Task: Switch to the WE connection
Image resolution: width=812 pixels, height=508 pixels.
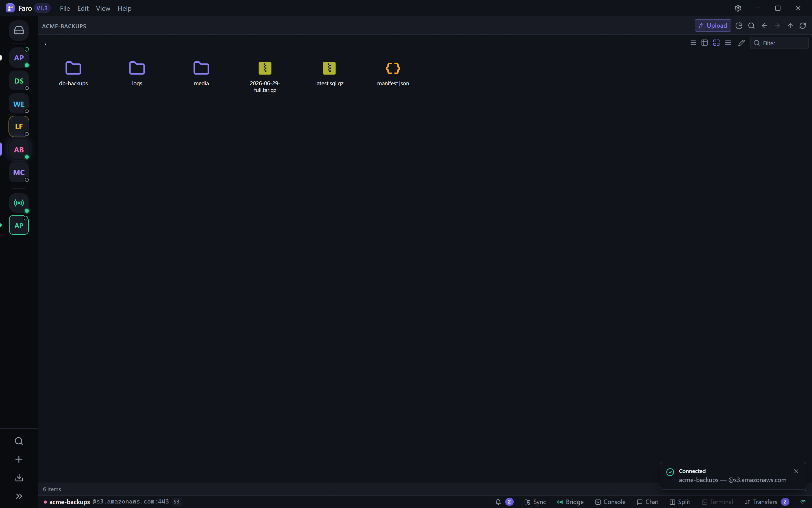Action: pos(19,104)
